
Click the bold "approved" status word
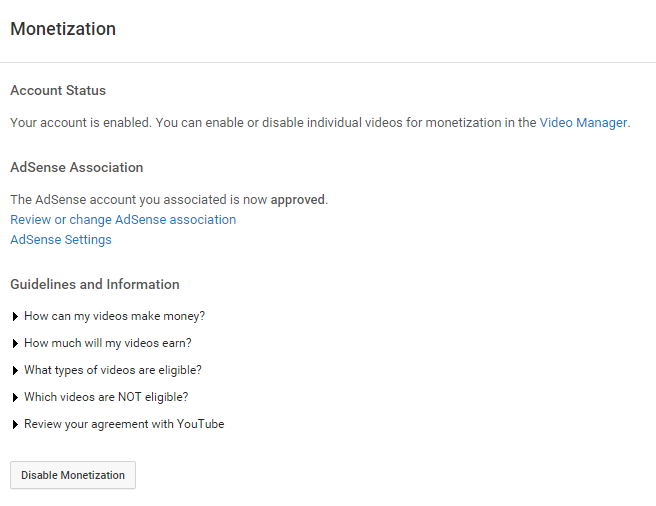(x=297, y=199)
